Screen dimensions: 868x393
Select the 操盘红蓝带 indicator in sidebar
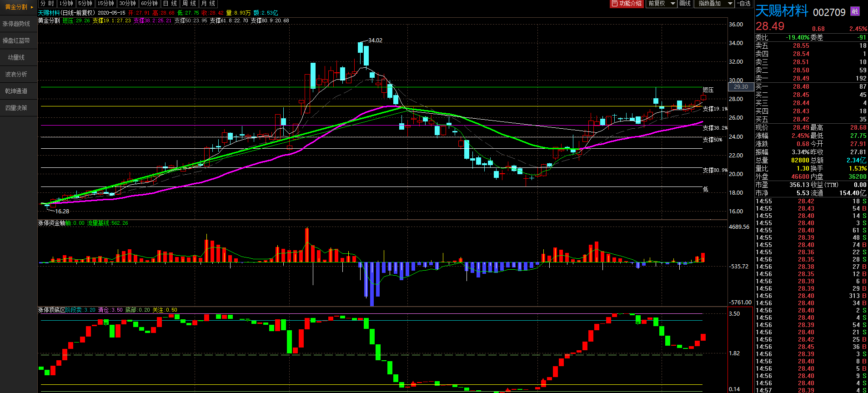click(16, 40)
